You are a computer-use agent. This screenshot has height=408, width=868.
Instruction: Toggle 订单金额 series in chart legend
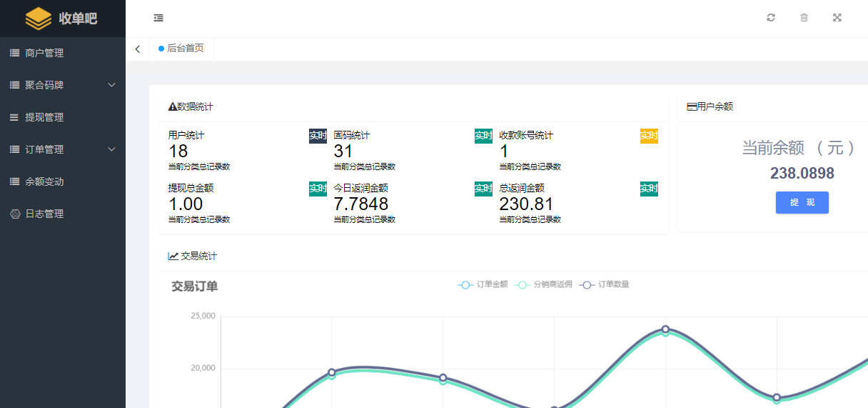click(x=483, y=284)
